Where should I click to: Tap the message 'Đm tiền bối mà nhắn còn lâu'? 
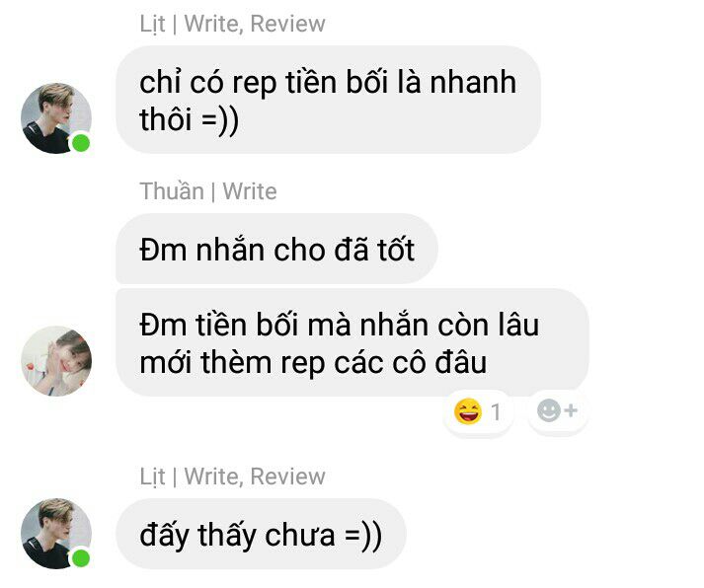point(352,342)
